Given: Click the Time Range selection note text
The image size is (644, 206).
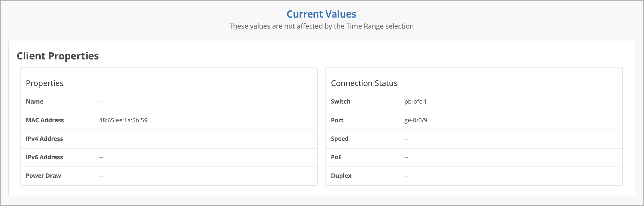Looking at the screenshot, I should pyautogui.click(x=321, y=26).
